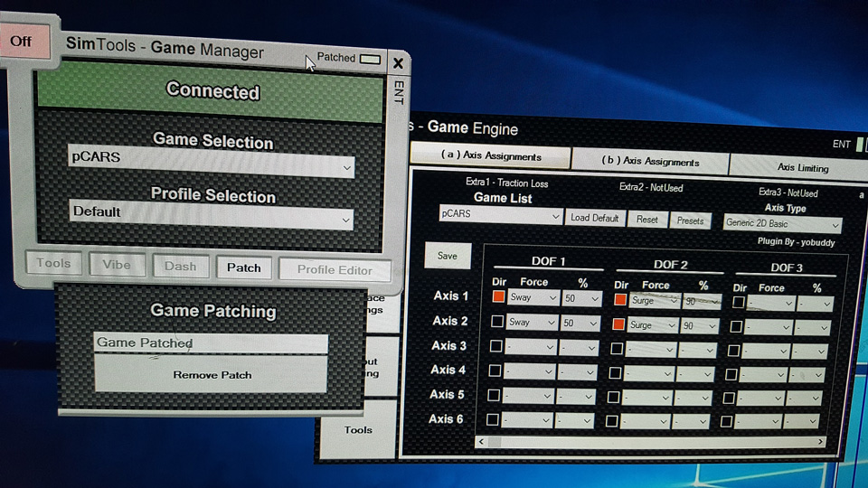Toggle Axis 2 DOF 2 Dir checkbox
868x488 pixels.
point(618,324)
